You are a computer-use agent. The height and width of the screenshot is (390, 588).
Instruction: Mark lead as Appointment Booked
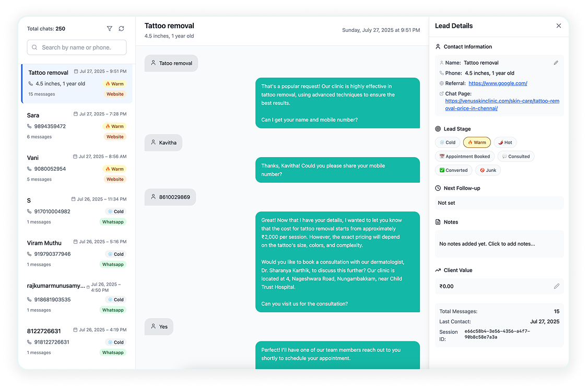pos(464,157)
